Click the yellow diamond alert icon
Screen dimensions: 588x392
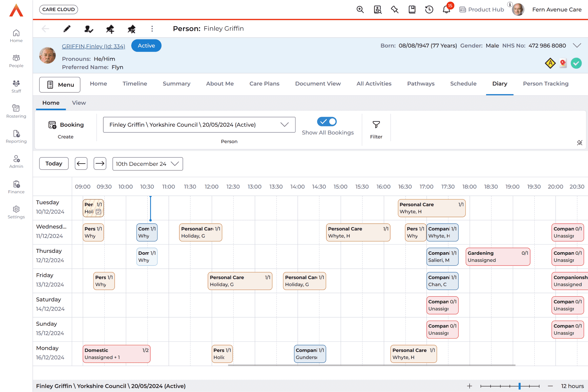(550, 63)
